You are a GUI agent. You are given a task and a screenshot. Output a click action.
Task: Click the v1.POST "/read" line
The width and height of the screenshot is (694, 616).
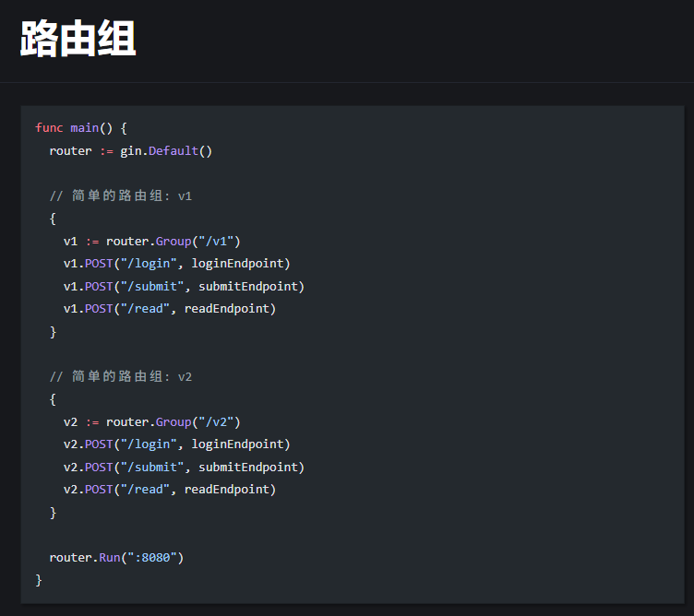[x=170, y=309]
